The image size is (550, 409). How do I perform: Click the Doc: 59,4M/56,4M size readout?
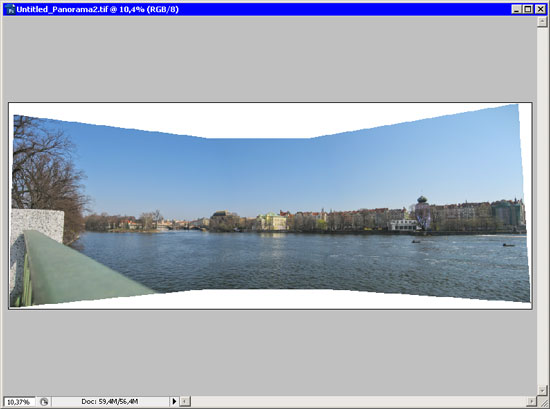coord(109,401)
